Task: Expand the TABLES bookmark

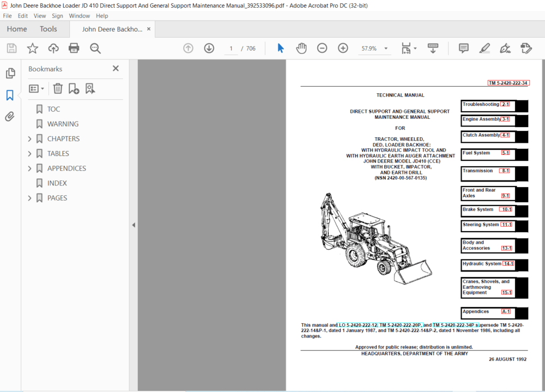Action: 29,154
